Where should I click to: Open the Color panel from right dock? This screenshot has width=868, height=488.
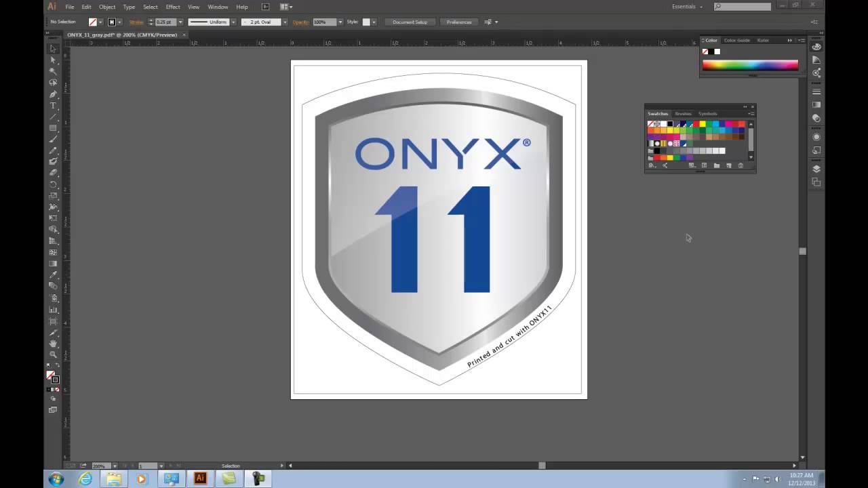click(816, 47)
